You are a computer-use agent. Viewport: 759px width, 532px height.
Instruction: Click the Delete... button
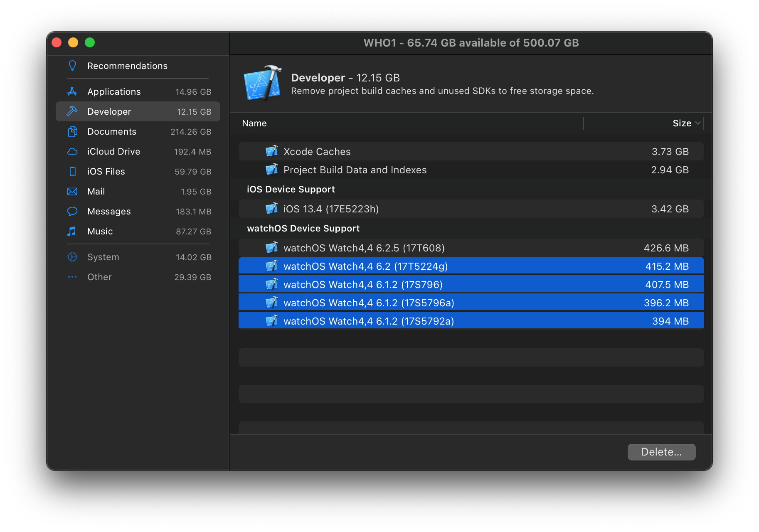661,452
